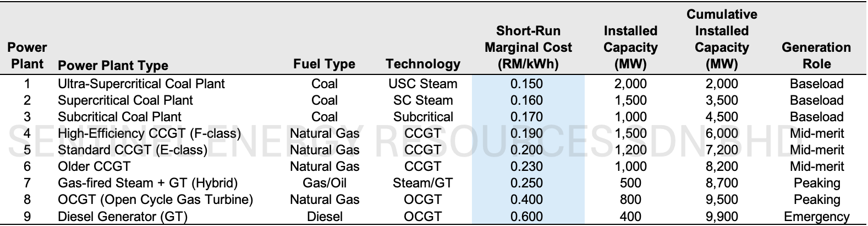The height and width of the screenshot is (226, 868).
Task: Select the Steam/GT technology cell
Action: tap(422, 184)
